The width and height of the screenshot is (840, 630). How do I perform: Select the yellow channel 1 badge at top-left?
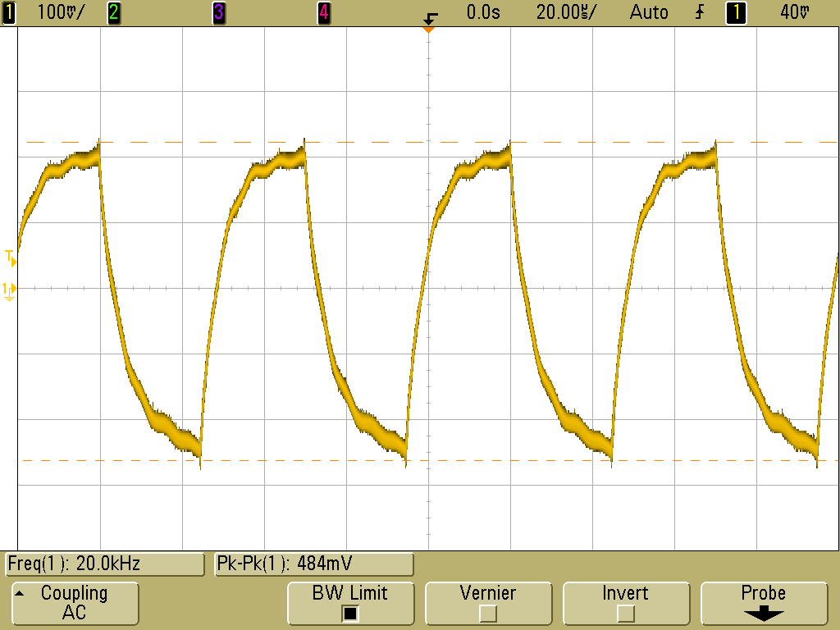pos(9,12)
